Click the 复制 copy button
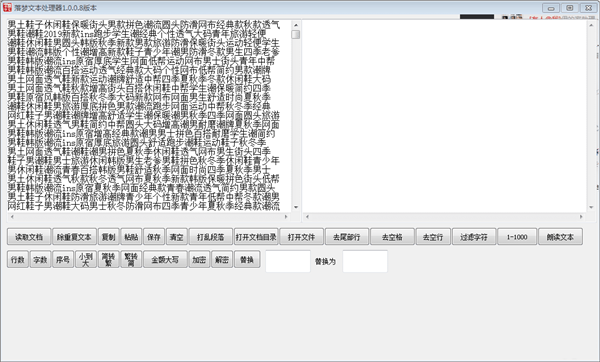The height and width of the screenshot is (362, 600). (108, 237)
